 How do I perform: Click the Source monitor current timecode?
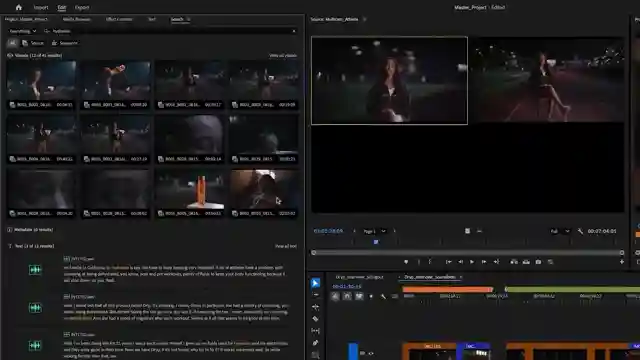pos(328,231)
